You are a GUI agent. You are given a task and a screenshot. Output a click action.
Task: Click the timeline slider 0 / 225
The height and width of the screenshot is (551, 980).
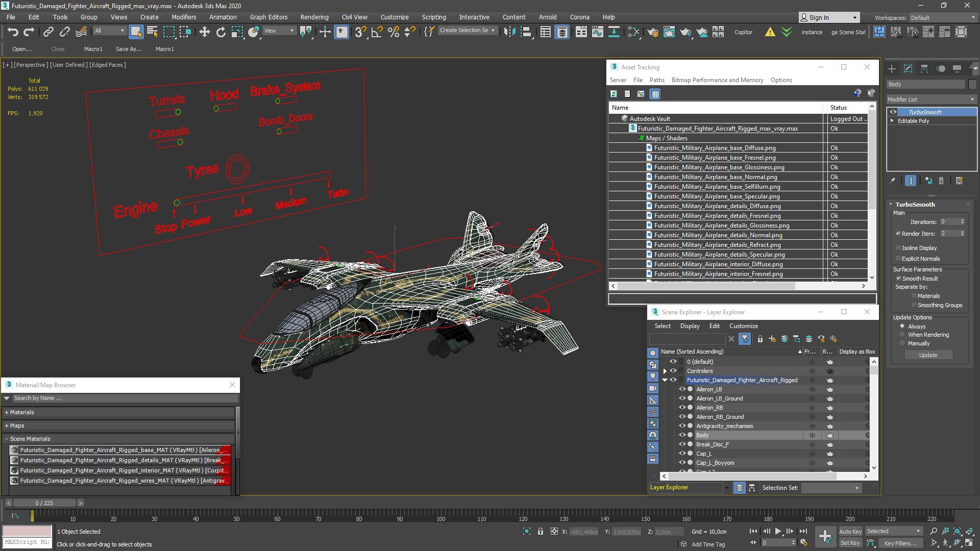[x=44, y=503]
